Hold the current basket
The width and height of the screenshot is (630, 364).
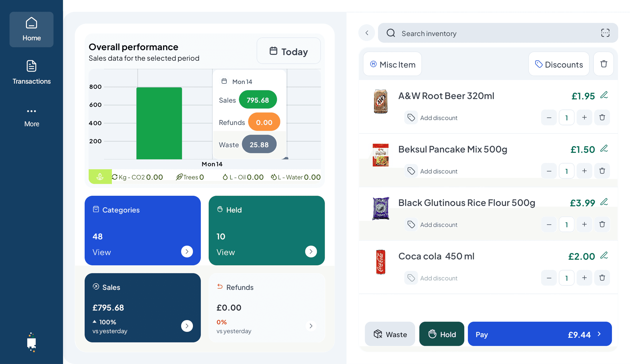pos(442,334)
